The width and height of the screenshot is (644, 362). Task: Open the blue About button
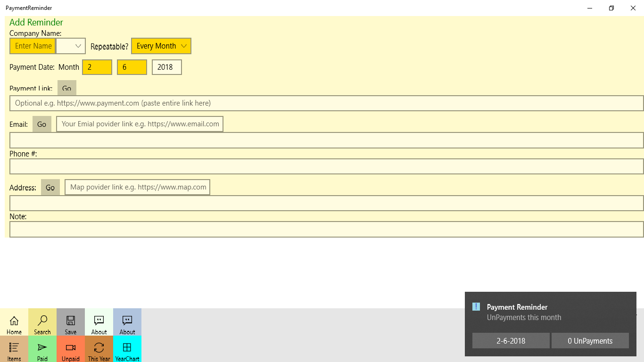127,322
